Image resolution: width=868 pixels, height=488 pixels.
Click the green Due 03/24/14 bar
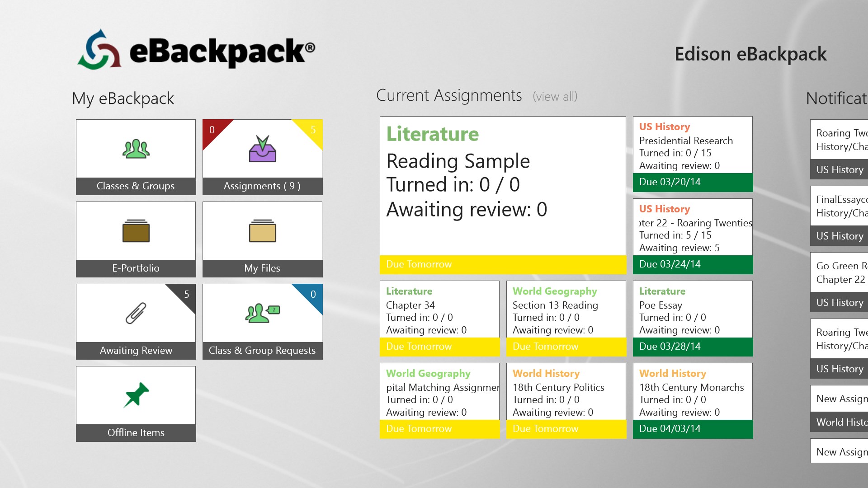tap(693, 264)
